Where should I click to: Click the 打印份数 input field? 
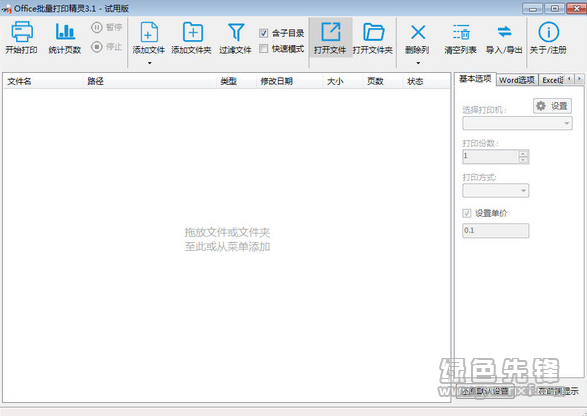tap(491, 157)
